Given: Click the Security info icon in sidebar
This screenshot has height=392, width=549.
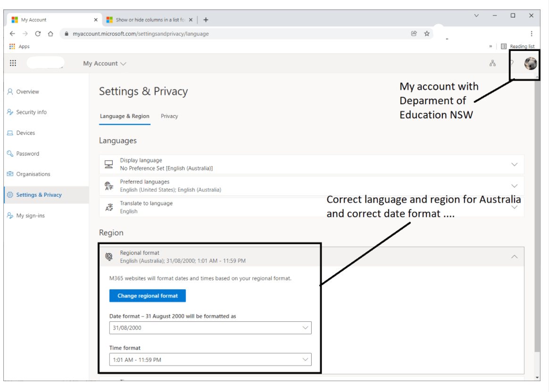Looking at the screenshot, I should (x=10, y=112).
